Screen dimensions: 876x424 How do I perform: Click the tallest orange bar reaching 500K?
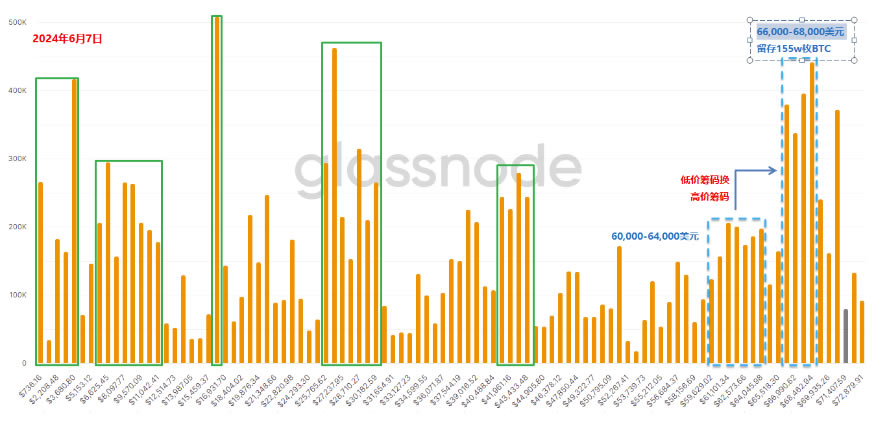(217, 190)
